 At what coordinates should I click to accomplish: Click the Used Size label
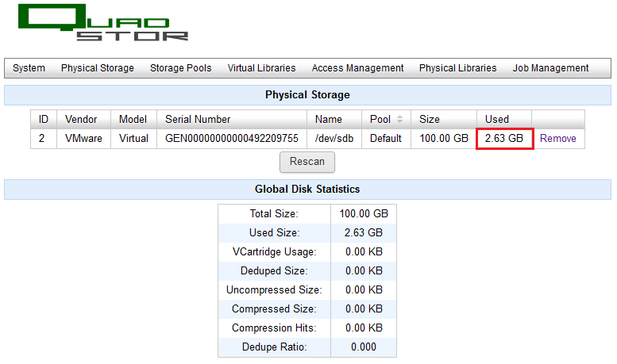tap(274, 232)
